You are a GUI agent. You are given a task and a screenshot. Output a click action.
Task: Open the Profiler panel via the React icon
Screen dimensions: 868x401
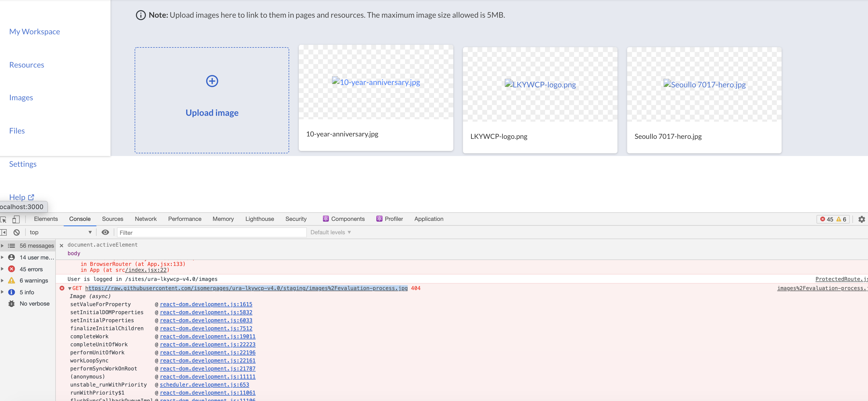(x=379, y=218)
